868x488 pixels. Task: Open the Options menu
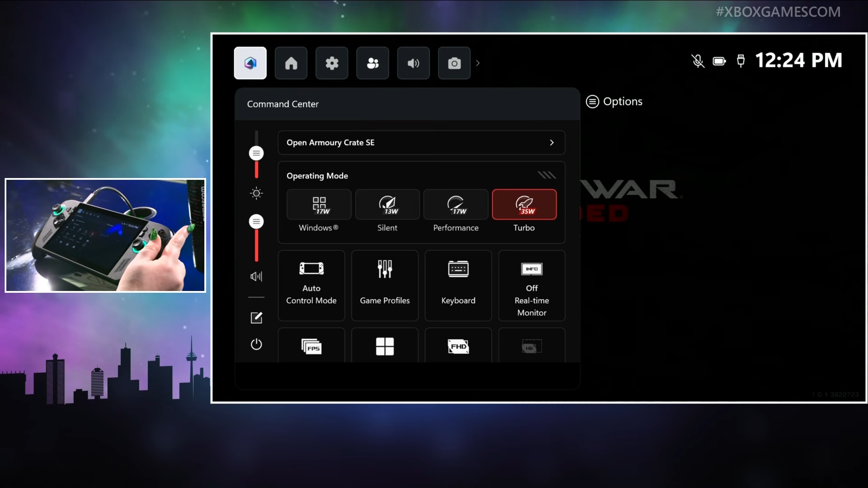pyautogui.click(x=614, y=101)
